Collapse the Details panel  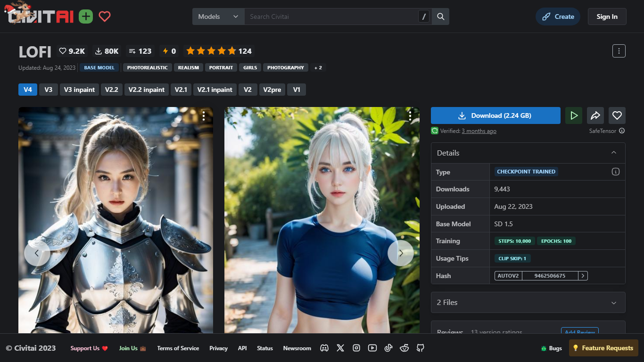(x=613, y=153)
